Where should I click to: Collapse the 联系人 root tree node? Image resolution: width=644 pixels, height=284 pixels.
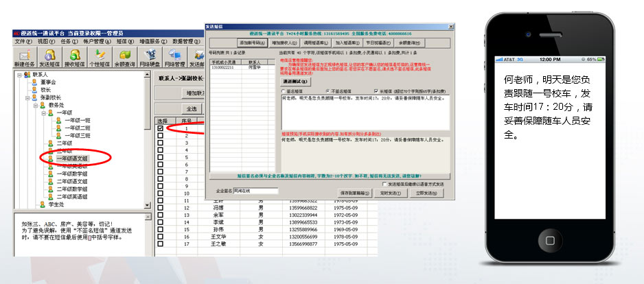pyautogui.click(x=17, y=74)
